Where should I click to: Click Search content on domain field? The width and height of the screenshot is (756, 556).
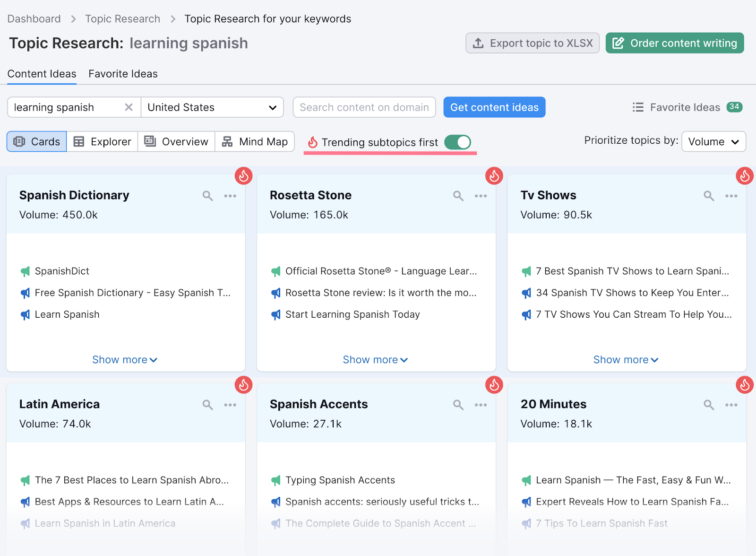pyautogui.click(x=364, y=107)
